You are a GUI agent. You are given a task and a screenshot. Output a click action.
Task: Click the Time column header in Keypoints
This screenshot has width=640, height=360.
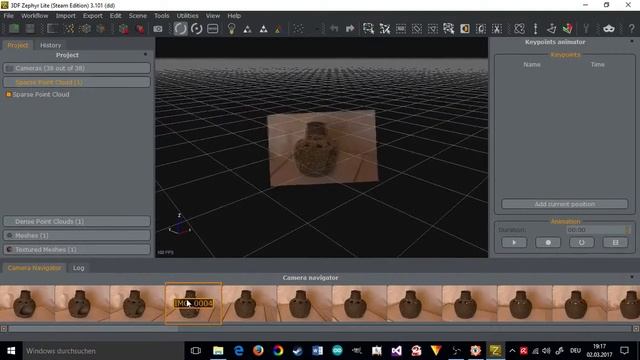[598, 64]
